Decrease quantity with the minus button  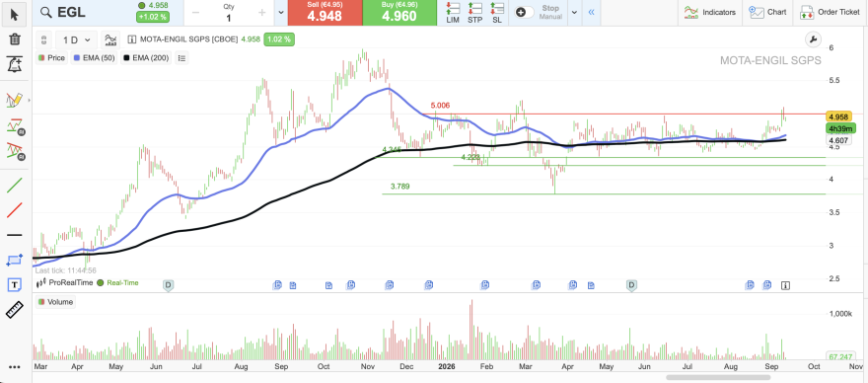tap(195, 13)
